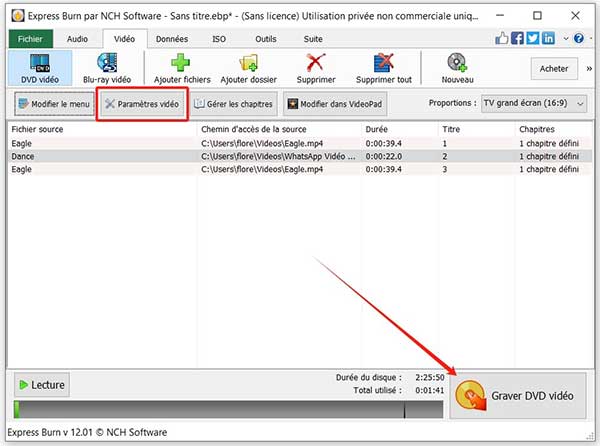Switch to the Outils tab

click(x=266, y=39)
